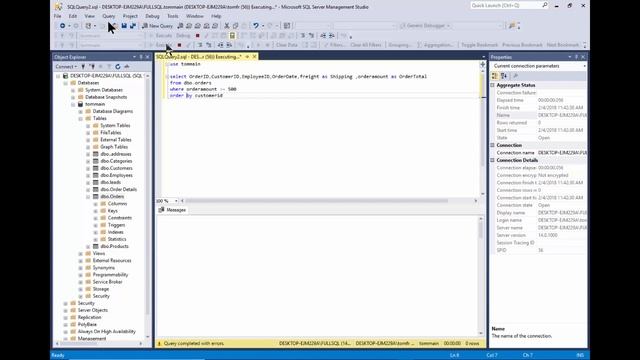Collapse the dbo.Orders table node
This screenshot has width=640, height=360.
click(x=88, y=196)
